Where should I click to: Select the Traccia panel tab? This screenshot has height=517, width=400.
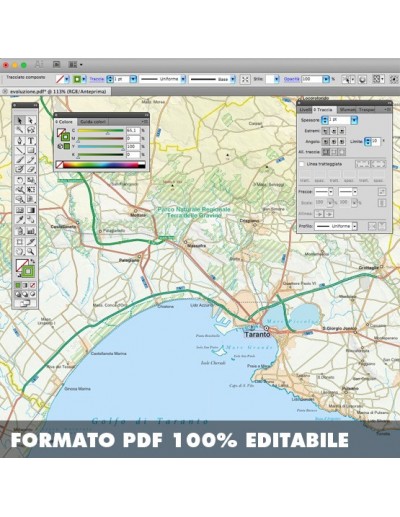[x=323, y=109]
